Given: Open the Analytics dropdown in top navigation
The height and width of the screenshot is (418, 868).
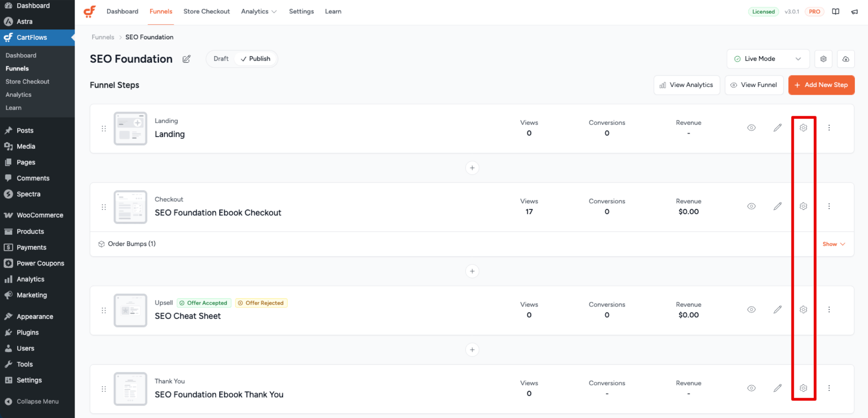Looking at the screenshot, I should [x=259, y=12].
